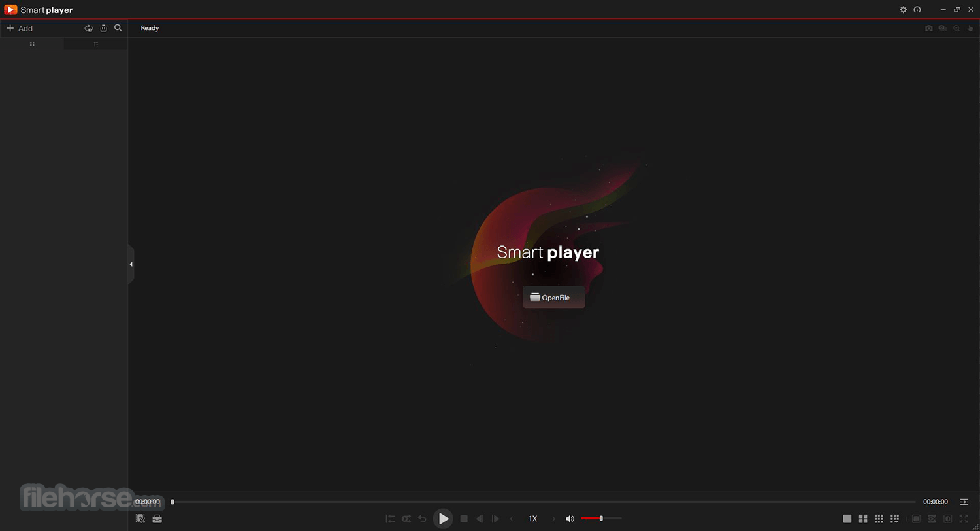Screen dimensions: 980x531
Task: Minimize the Smart player window
Action: (x=943, y=10)
